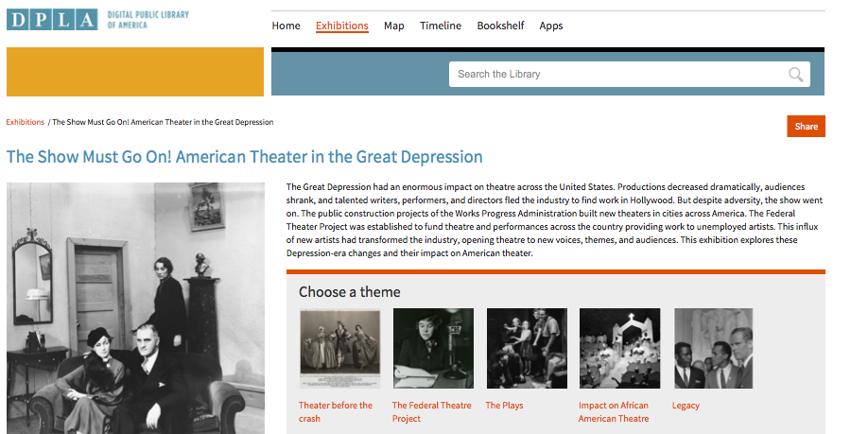Image resolution: width=868 pixels, height=434 pixels.
Task: Open the Theater before the crash thumbnail
Action: [x=339, y=348]
